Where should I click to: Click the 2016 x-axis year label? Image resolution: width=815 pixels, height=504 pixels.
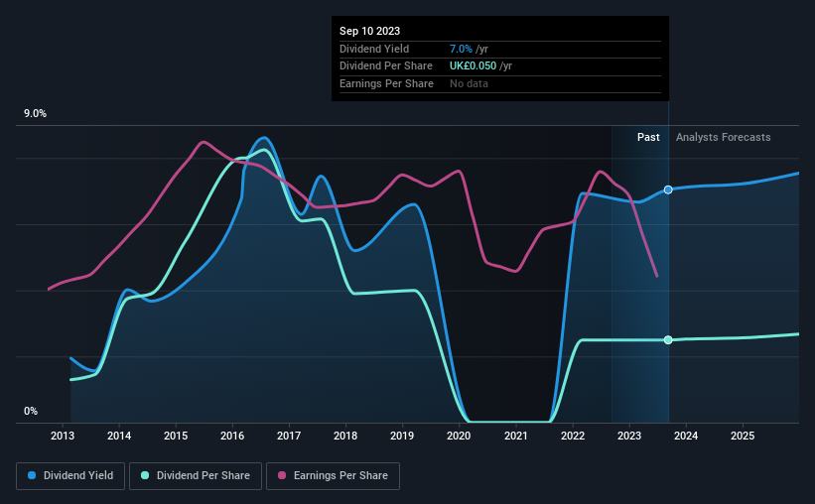[x=232, y=436]
